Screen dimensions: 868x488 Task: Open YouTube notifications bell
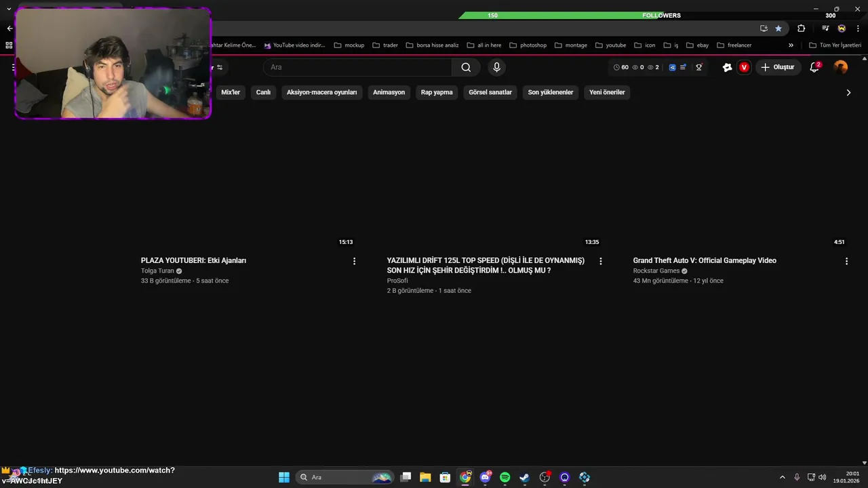tap(815, 67)
